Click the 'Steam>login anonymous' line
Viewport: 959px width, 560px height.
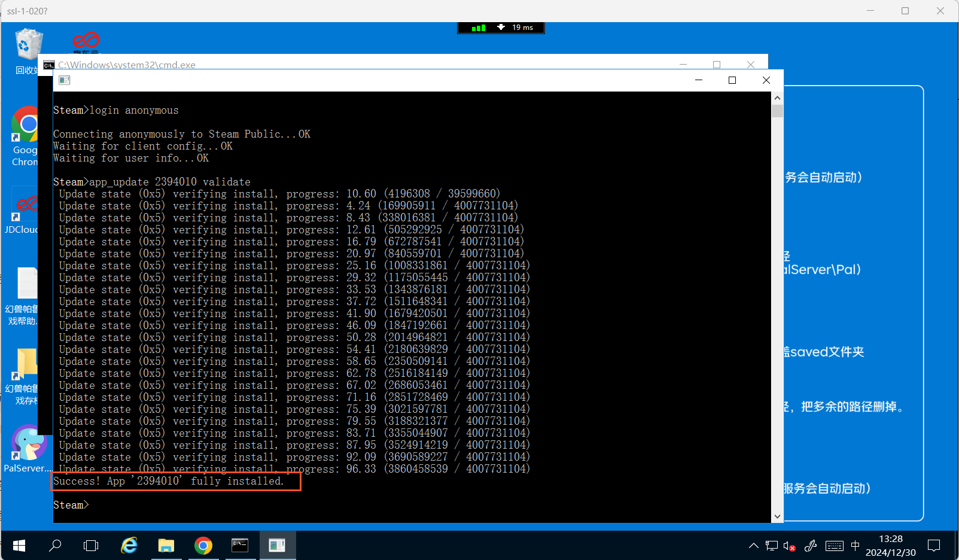point(116,110)
